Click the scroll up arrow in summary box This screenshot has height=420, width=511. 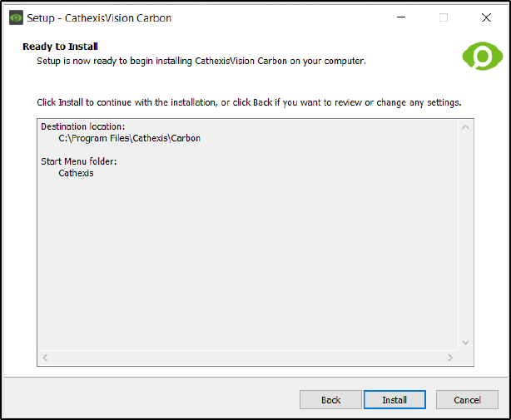coord(465,127)
